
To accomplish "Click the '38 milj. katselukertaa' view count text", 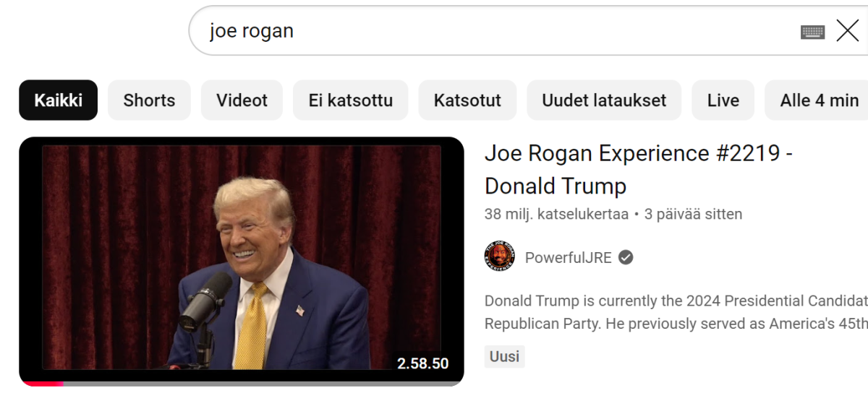I will pyautogui.click(x=556, y=214).
